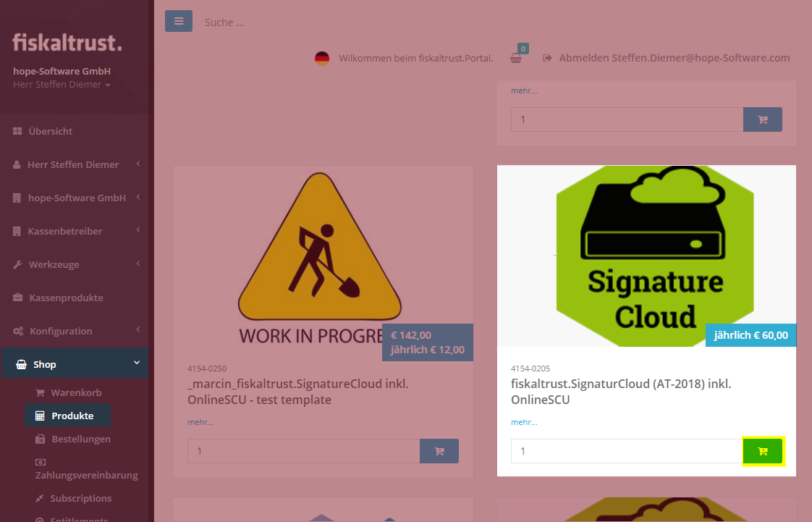Click the € 142,00 price tag

[x=428, y=342]
